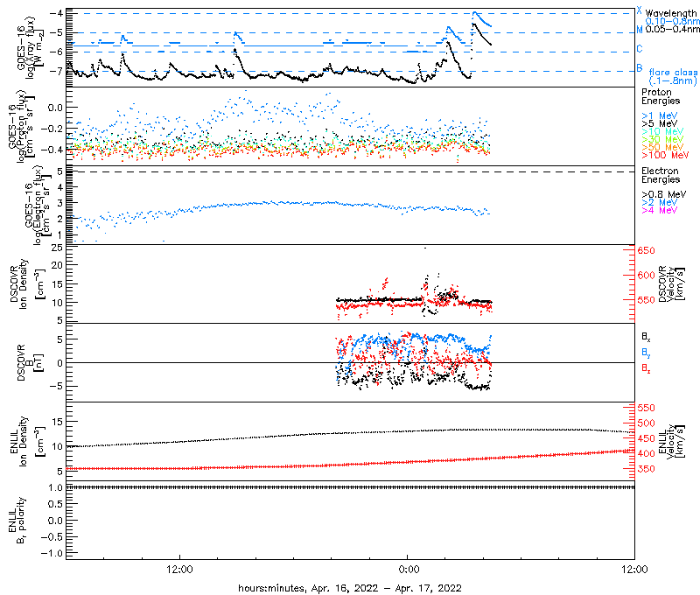Click the 'hours:minutes, Apr. 16, 2022 - Apr. 17, 2022' caption
This screenshot has width=700, height=595.
coord(349,588)
